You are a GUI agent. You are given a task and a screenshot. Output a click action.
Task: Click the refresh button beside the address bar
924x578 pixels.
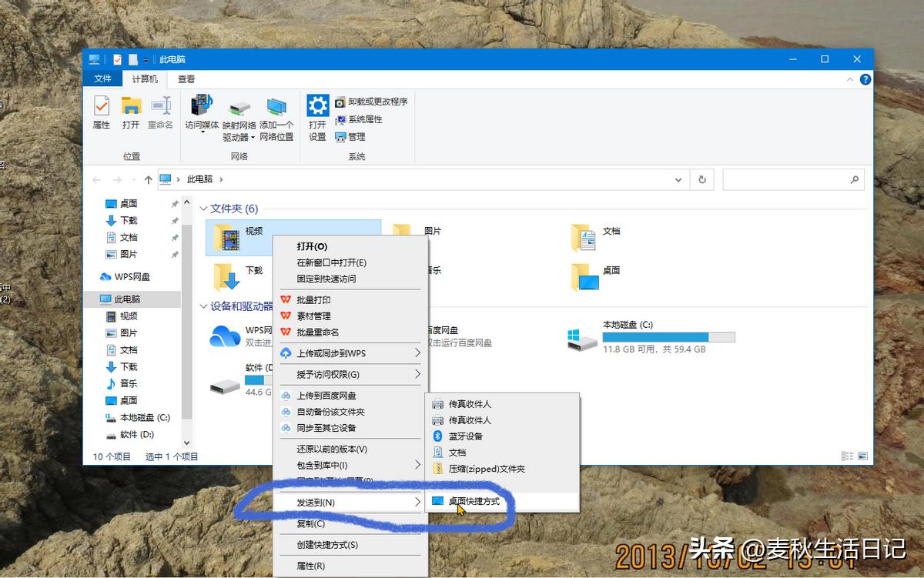click(701, 179)
